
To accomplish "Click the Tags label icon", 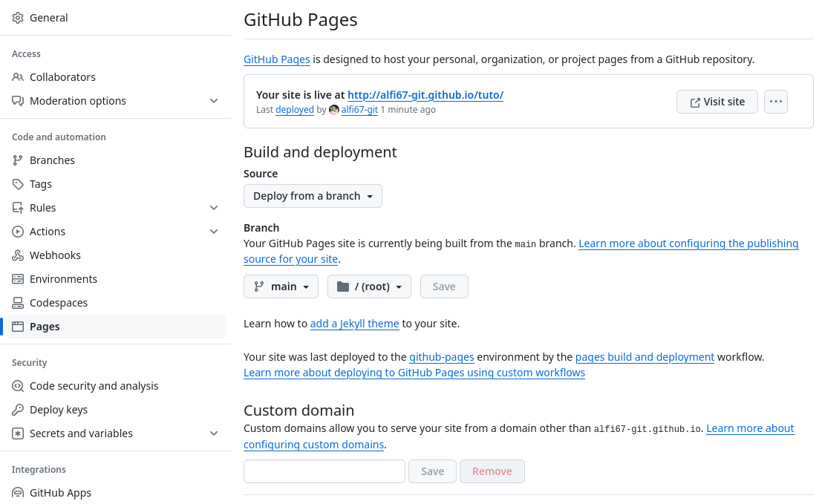I will 18,184.
